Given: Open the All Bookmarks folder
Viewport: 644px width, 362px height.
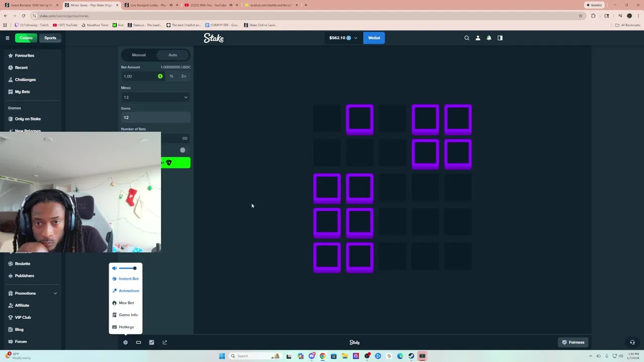Looking at the screenshot, I should 627,25.
